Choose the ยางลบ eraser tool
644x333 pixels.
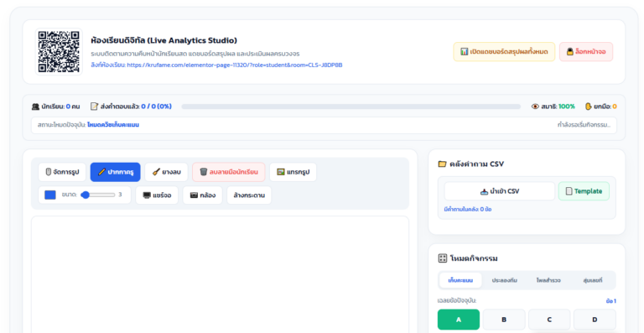point(166,172)
